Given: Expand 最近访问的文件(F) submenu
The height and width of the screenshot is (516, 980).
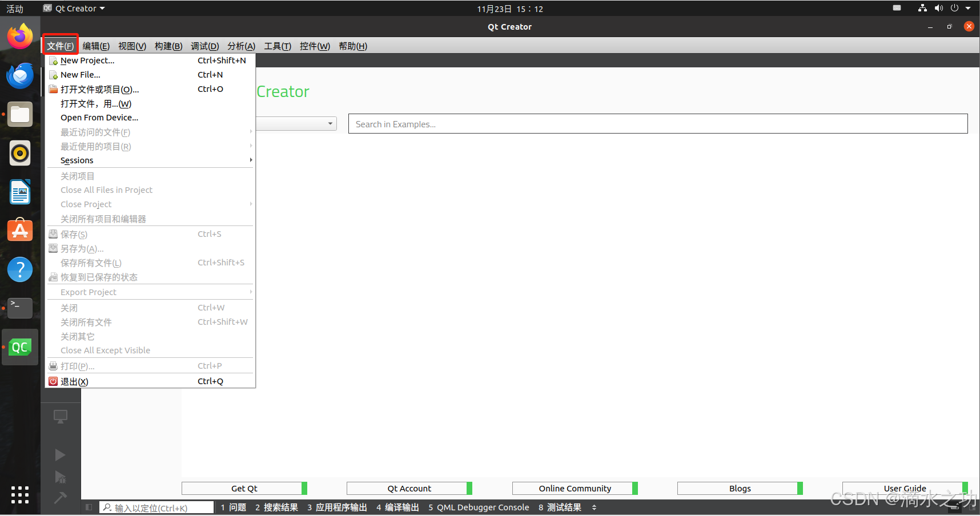Looking at the screenshot, I should click(150, 132).
